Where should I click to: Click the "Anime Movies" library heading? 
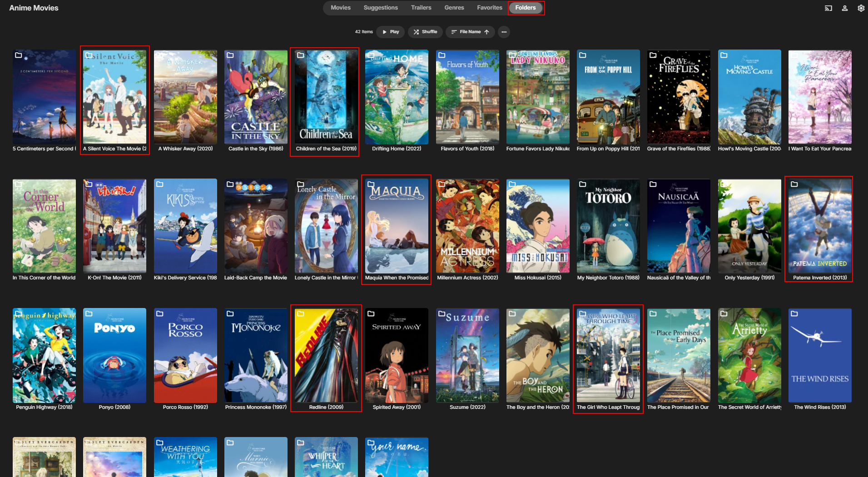[34, 8]
